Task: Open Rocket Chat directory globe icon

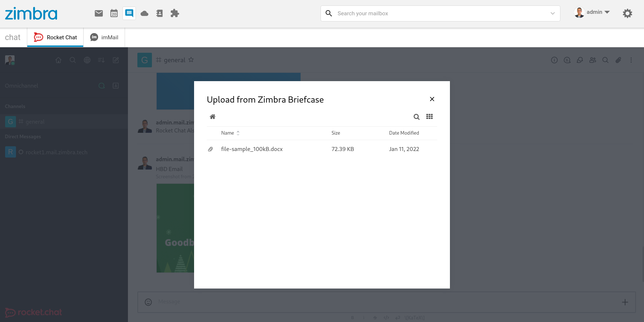Action: 87,60
